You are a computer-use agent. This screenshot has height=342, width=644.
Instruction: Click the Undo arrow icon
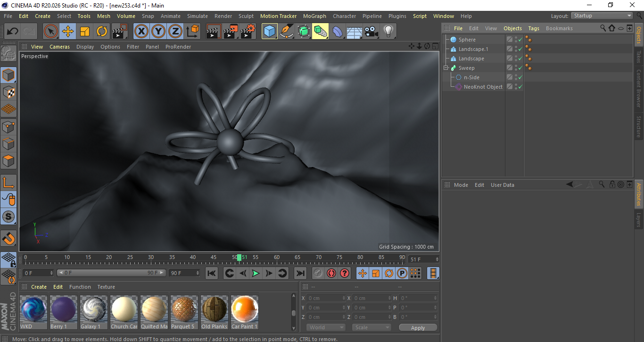[x=13, y=32]
